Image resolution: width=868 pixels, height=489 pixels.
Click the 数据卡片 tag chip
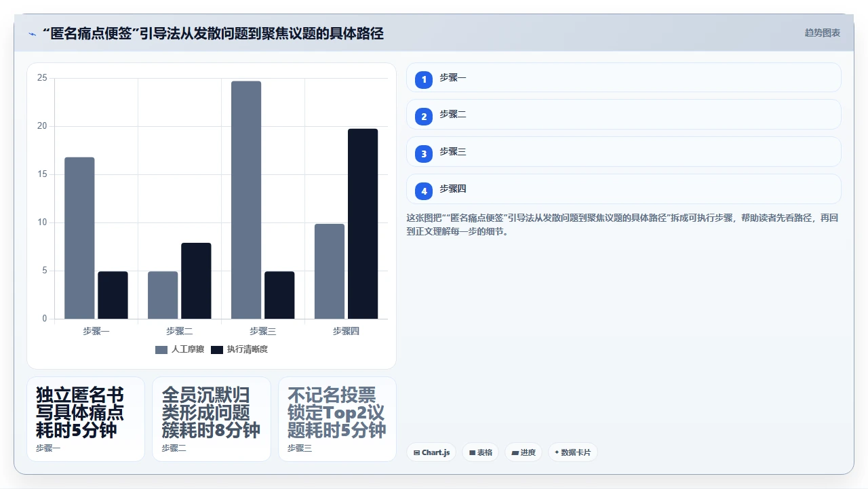pos(572,452)
